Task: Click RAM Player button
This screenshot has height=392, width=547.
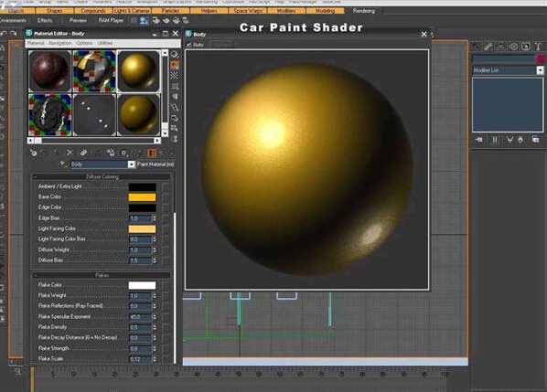Action: [x=111, y=20]
